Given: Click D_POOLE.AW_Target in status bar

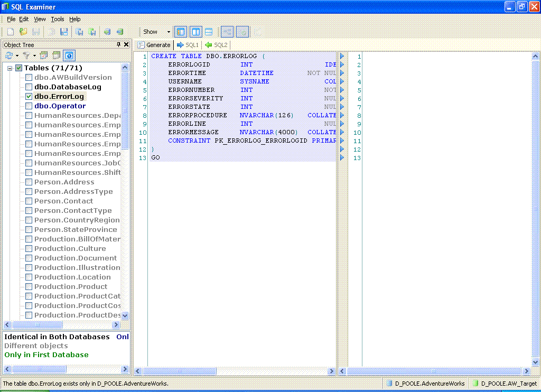Looking at the screenshot, I should coord(505,384).
